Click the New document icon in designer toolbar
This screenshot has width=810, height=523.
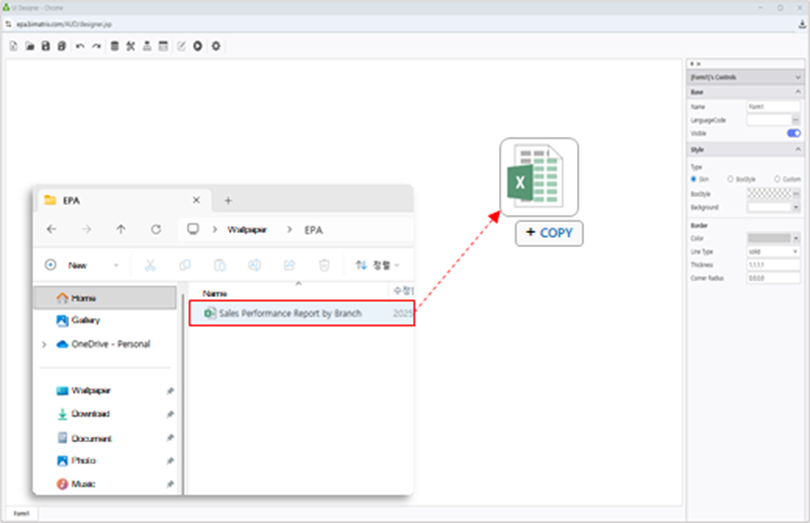[x=13, y=46]
